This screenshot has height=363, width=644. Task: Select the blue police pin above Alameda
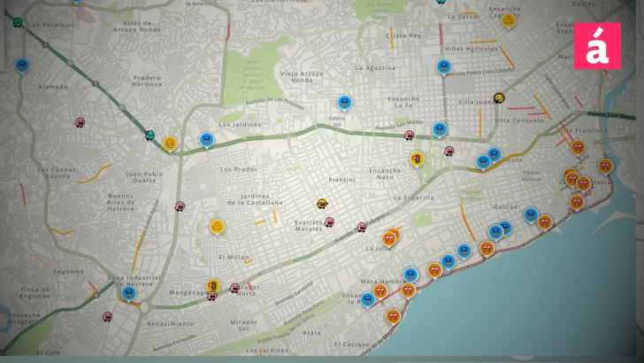22,64
